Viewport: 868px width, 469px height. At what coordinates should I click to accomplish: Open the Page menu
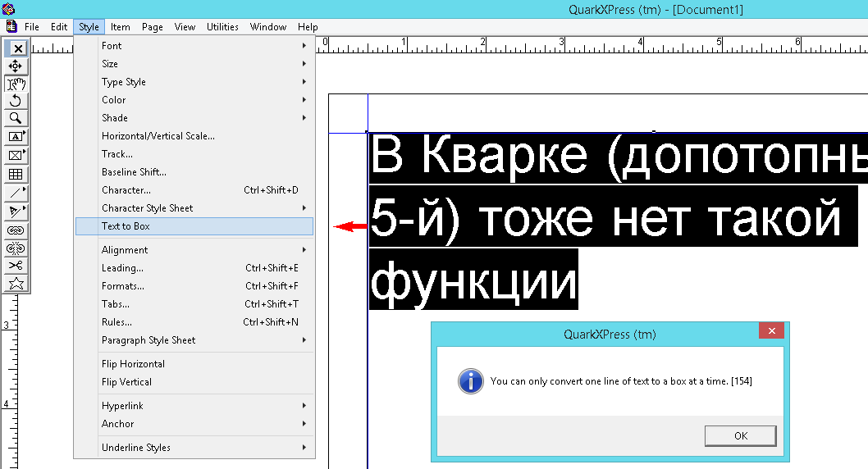(x=153, y=26)
